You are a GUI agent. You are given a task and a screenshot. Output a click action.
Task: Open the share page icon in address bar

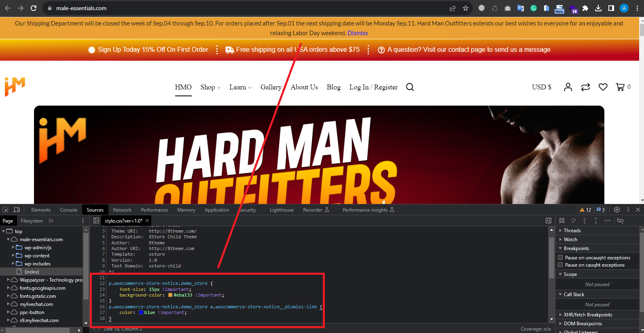click(453, 8)
